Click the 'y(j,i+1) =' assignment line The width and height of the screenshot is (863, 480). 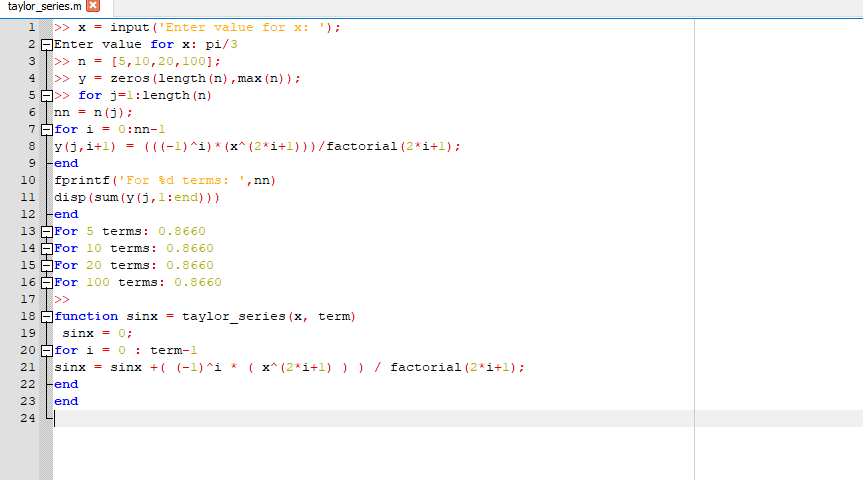click(x=257, y=146)
